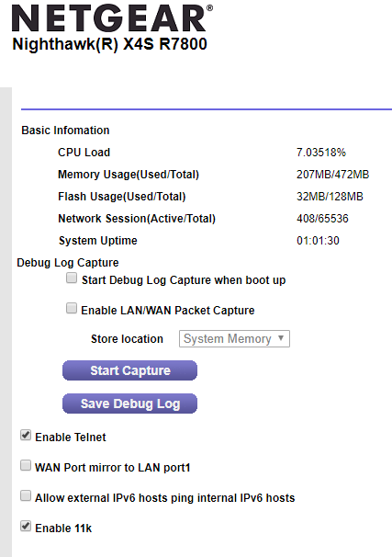Disable the Enable 11k checkbox

coord(26,526)
